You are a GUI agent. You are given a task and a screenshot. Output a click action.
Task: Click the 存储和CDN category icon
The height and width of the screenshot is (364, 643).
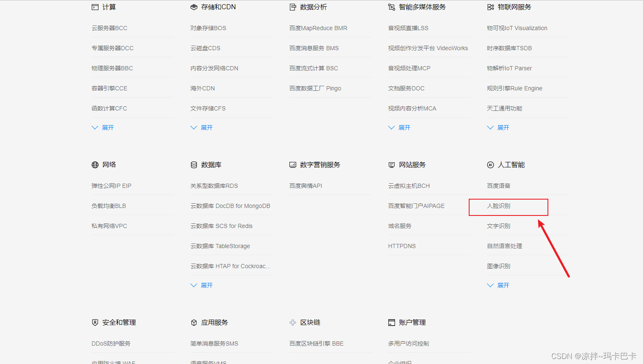tap(194, 7)
